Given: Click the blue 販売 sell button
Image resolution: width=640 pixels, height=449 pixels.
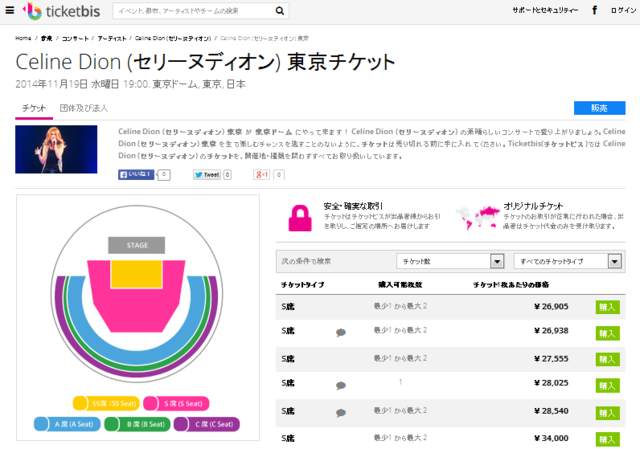Looking at the screenshot, I should [600, 108].
